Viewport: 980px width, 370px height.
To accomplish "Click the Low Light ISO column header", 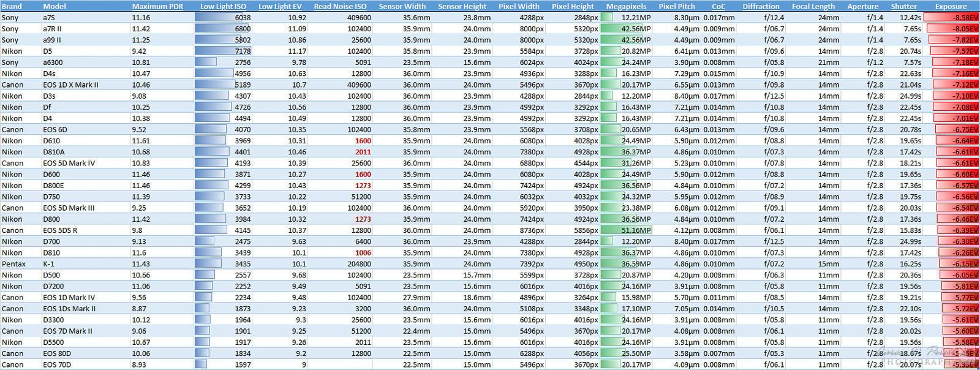I will click(x=223, y=6).
